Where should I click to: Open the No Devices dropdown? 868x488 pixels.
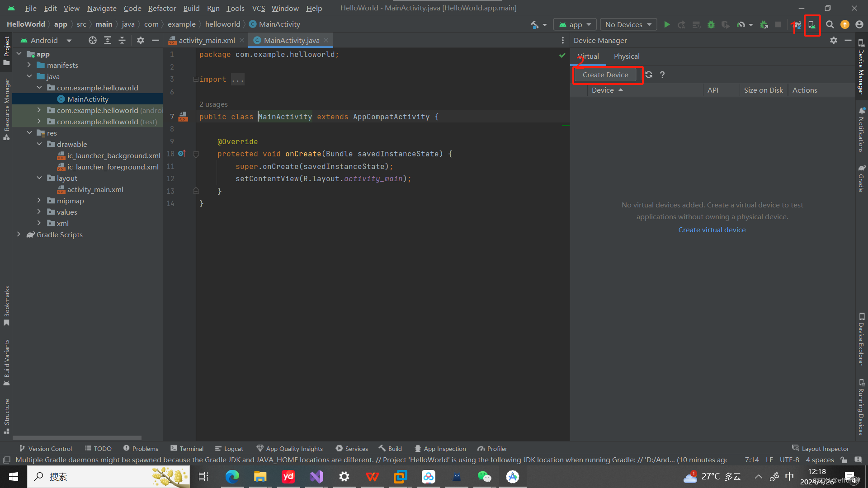coord(628,25)
